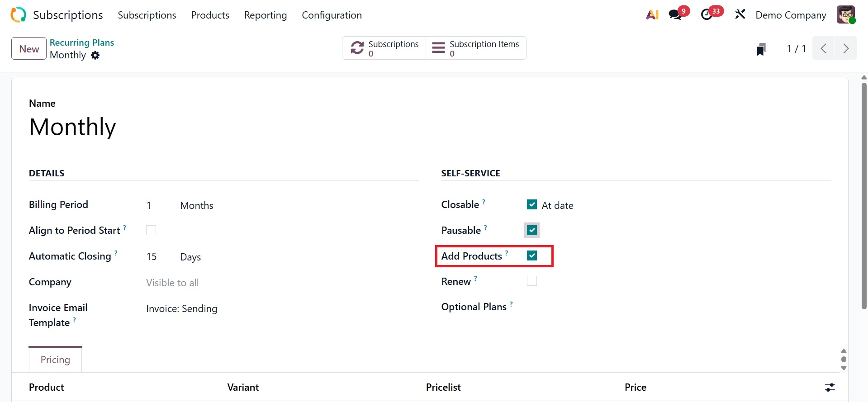Open the Pricing column settings icon
The image size is (868, 402).
point(830,387)
